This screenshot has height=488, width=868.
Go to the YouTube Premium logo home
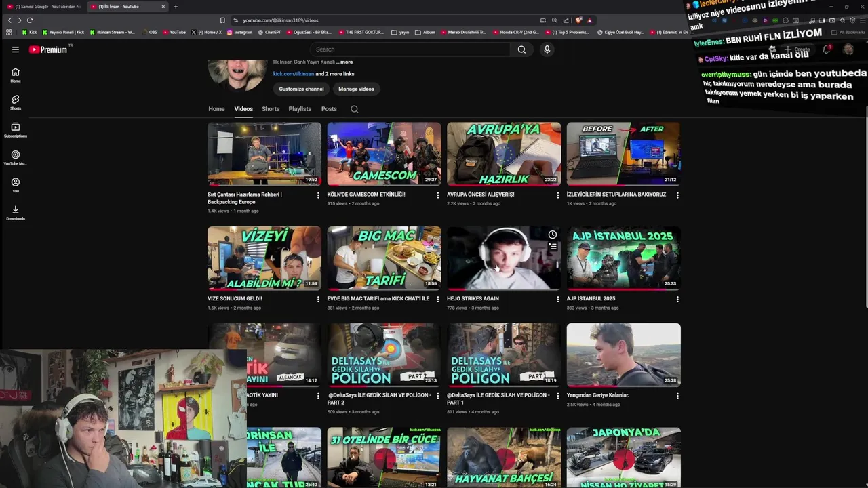point(48,49)
